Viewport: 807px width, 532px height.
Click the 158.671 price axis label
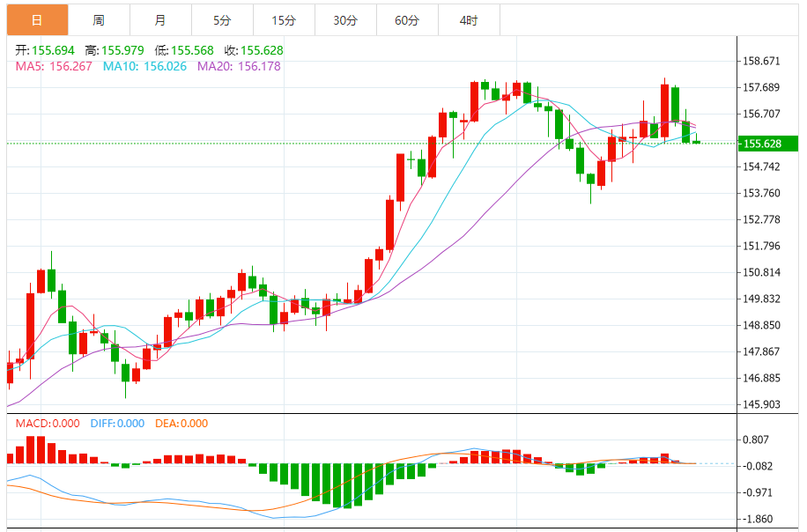pyautogui.click(x=761, y=62)
